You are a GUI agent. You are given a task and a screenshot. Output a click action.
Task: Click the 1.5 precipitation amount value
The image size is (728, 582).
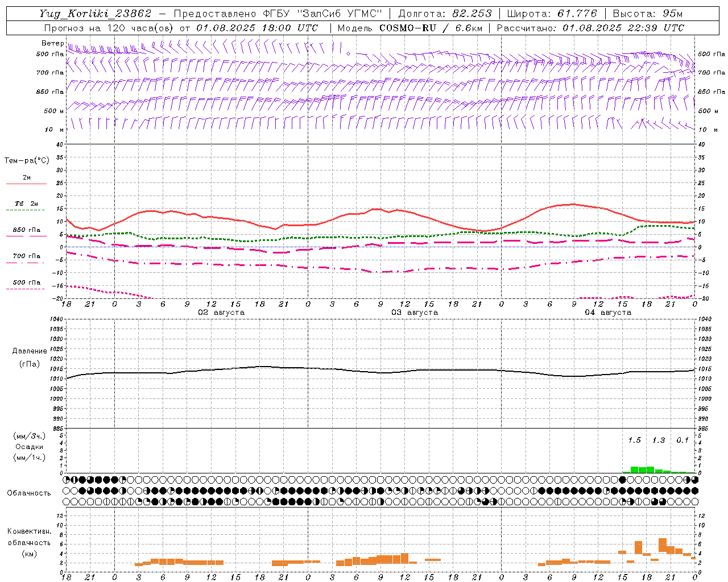tap(634, 440)
